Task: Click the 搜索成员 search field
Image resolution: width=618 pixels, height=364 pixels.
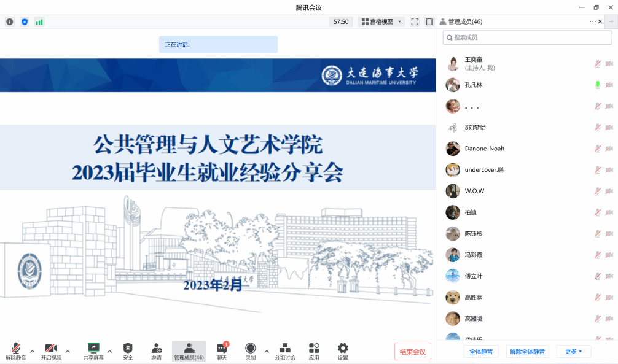Action: coord(527,37)
